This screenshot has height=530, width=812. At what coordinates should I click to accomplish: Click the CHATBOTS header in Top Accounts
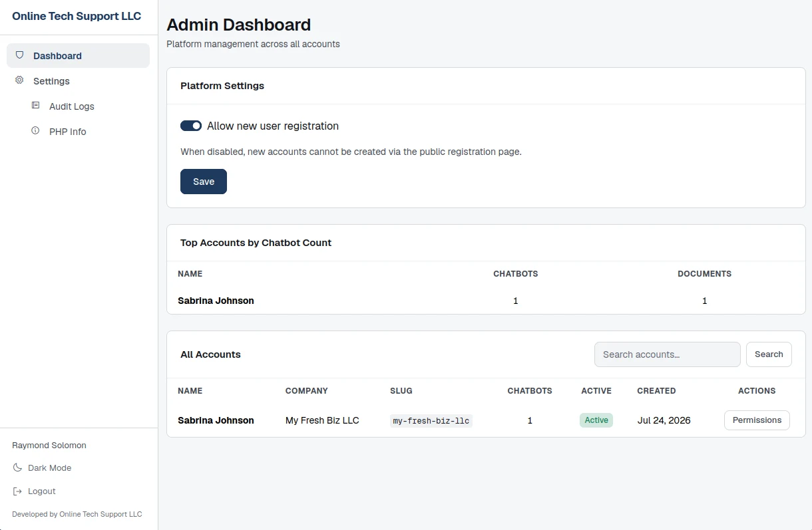[x=515, y=273]
